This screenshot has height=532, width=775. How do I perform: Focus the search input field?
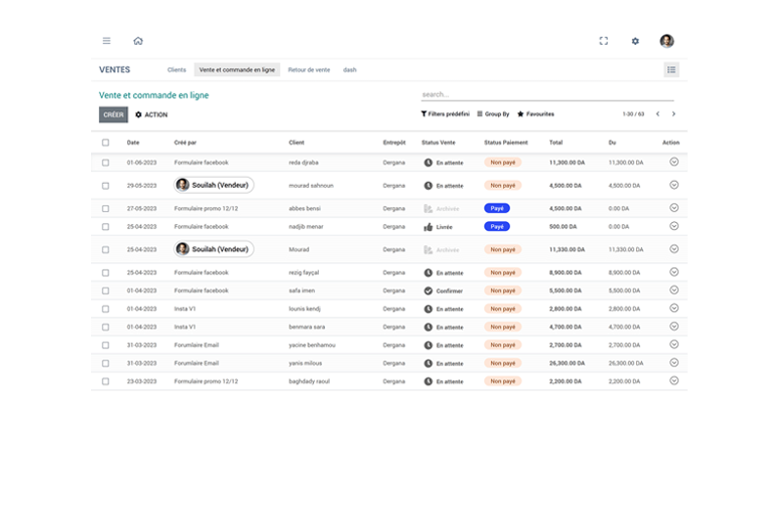[546, 95]
